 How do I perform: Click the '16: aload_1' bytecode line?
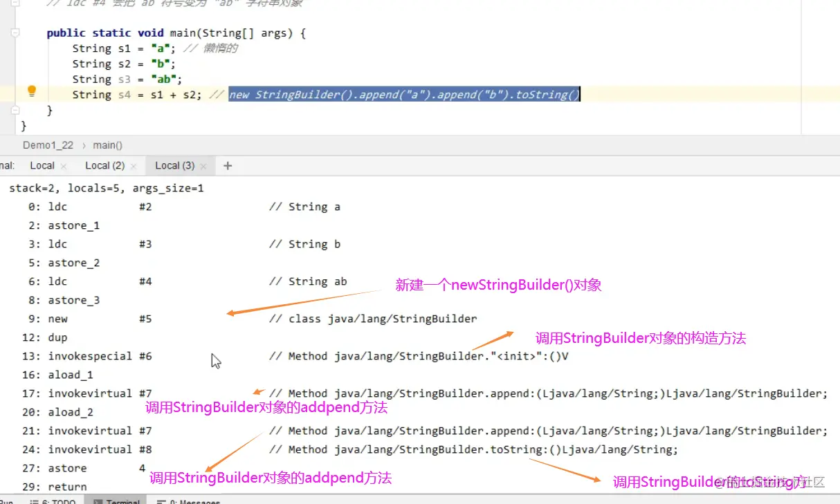tap(57, 375)
